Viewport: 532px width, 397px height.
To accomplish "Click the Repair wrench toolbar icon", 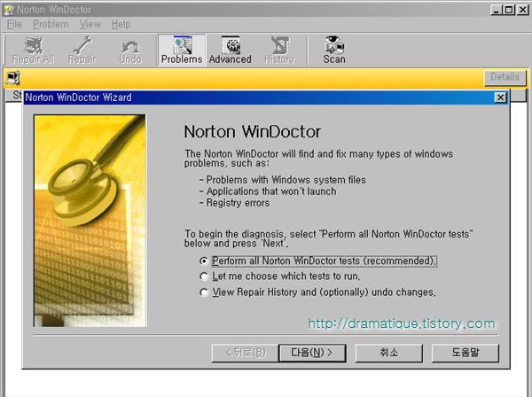I will [x=82, y=50].
